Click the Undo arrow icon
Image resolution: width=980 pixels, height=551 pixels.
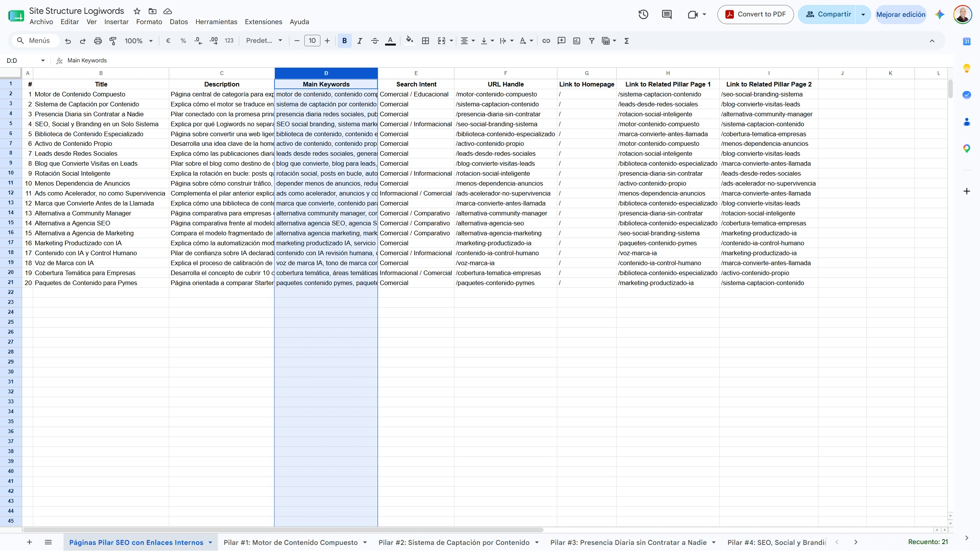point(68,41)
